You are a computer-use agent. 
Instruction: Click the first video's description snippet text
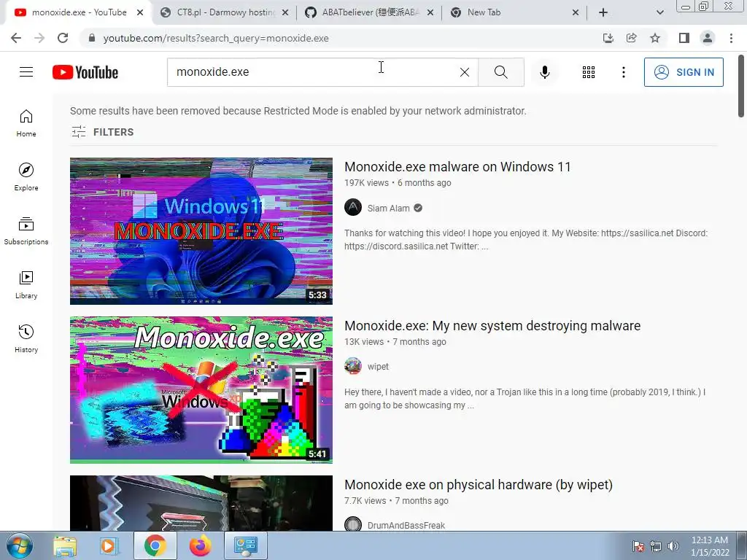tap(526, 239)
